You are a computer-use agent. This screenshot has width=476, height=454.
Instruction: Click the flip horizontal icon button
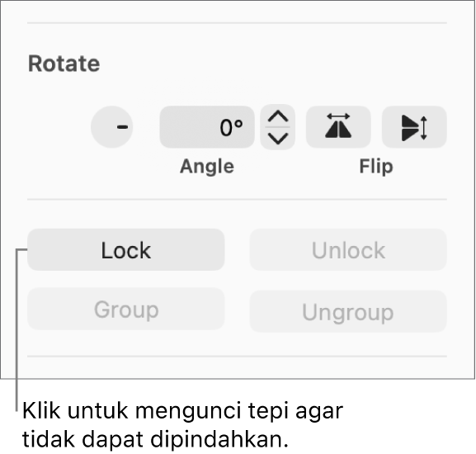click(x=338, y=127)
